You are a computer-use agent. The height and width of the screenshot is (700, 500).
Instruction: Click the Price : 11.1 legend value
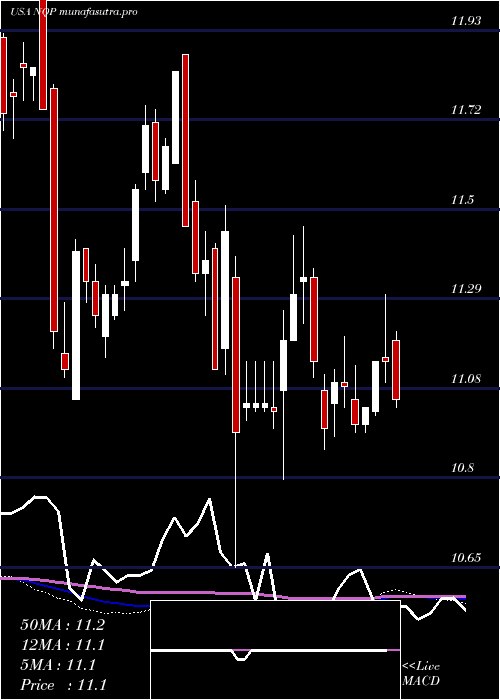click(63, 685)
